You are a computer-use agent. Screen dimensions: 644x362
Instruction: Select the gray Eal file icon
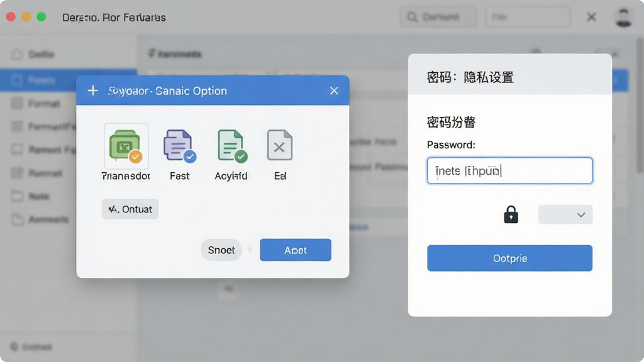280,145
